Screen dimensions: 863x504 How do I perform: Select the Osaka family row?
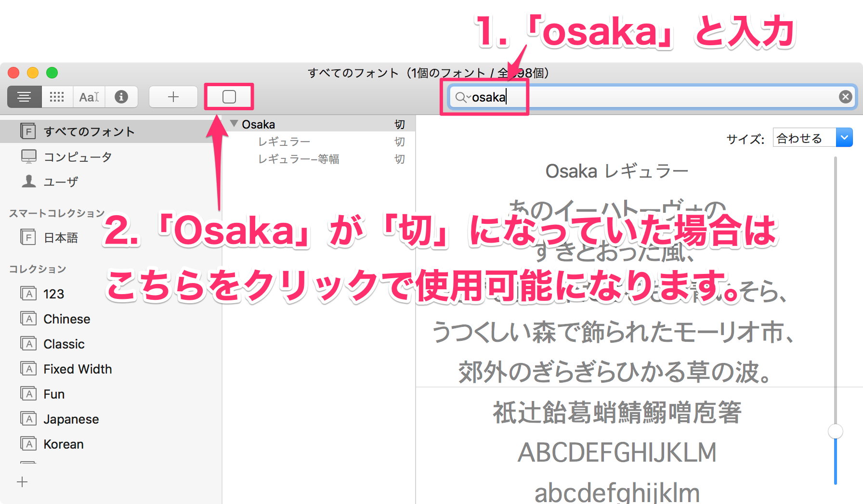click(x=319, y=124)
